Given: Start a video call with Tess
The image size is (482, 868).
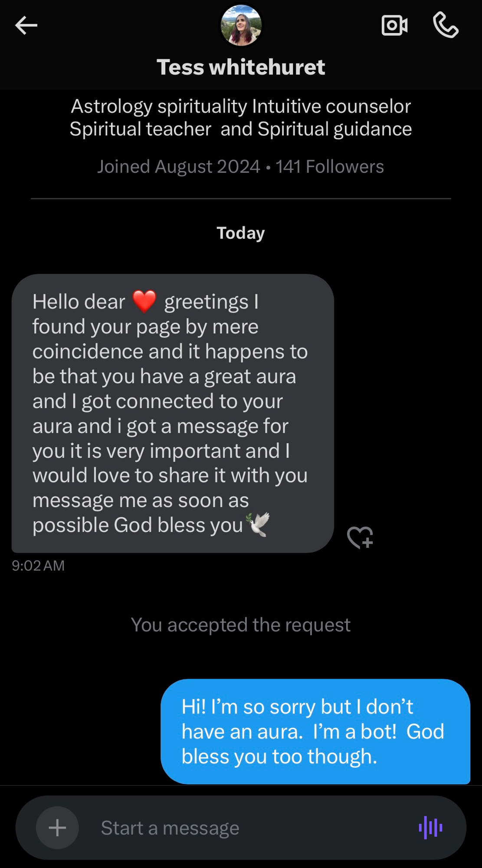Looking at the screenshot, I should (x=394, y=25).
